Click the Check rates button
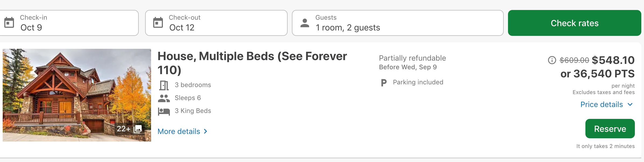Image resolution: width=644 pixels, height=162 pixels. click(x=575, y=23)
